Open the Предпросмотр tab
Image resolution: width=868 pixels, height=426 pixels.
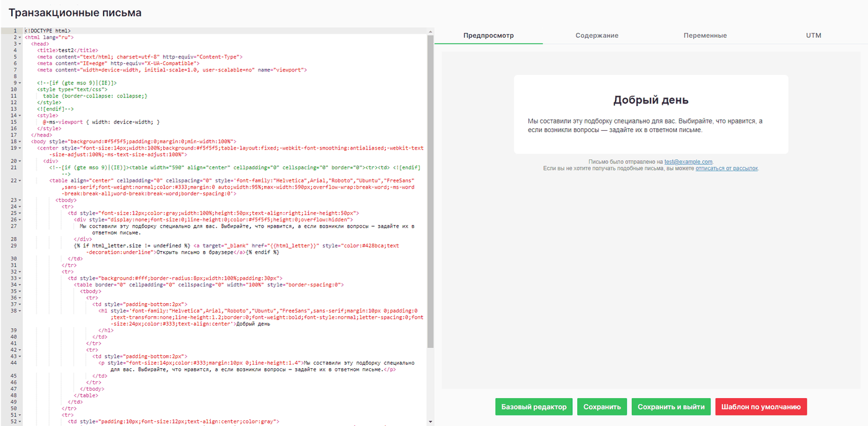(x=489, y=35)
